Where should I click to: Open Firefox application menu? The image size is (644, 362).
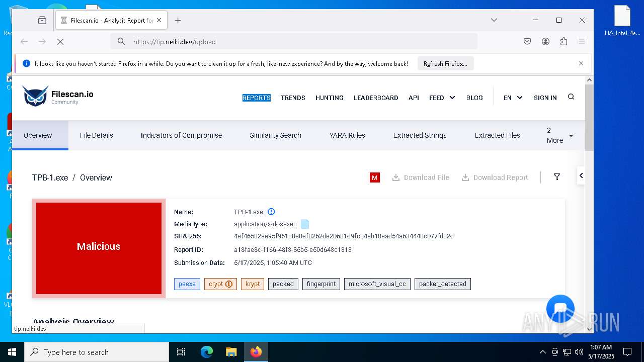582,42
